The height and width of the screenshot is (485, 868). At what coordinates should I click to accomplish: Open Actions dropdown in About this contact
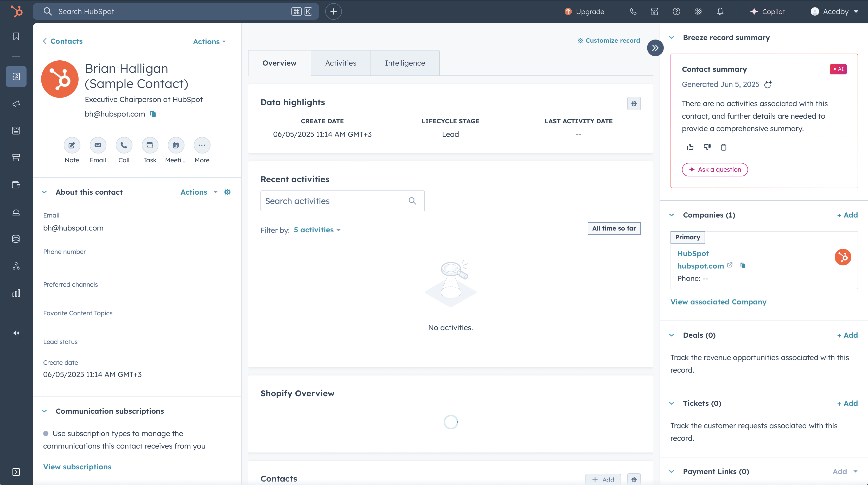(x=199, y=192)
